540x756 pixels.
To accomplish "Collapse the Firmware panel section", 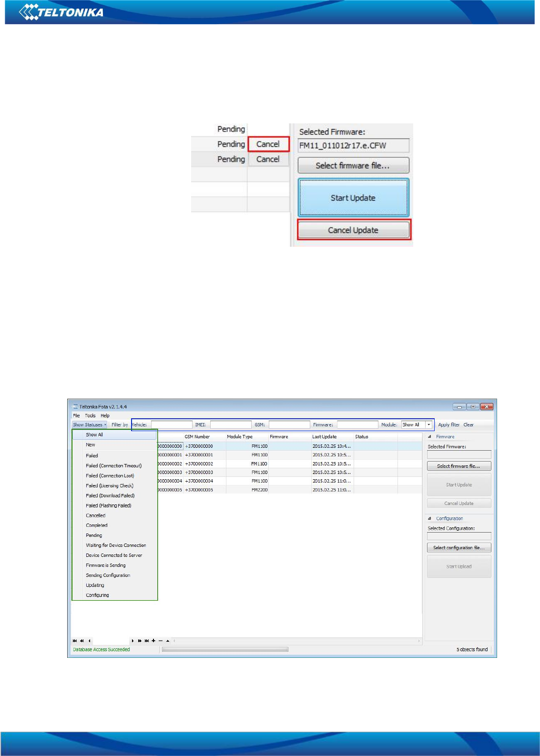I will click(429, 436).
